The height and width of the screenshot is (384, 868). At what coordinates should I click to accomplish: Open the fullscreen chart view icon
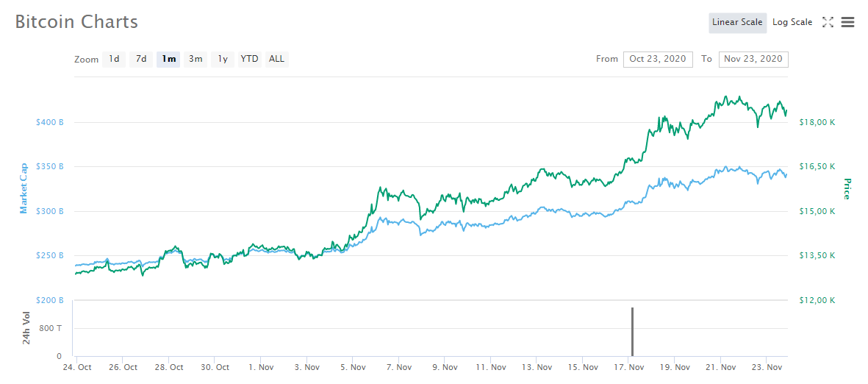(828, 22)
